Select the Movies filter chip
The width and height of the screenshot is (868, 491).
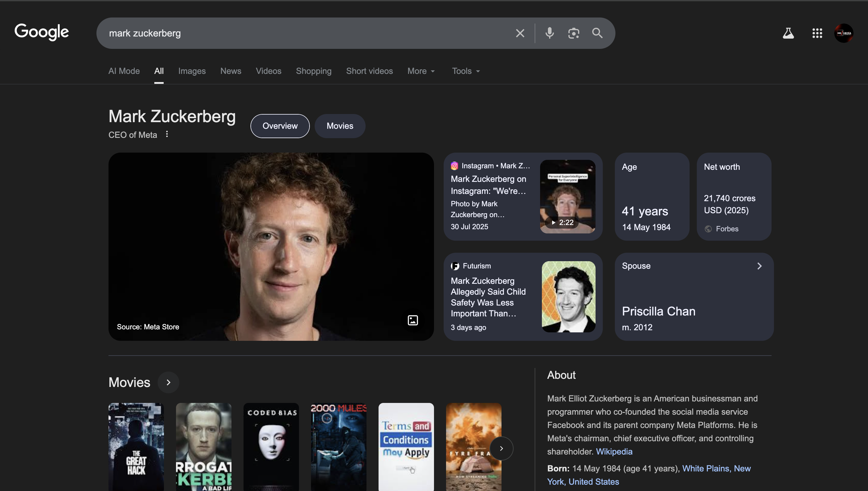click(x=340, y=126)
